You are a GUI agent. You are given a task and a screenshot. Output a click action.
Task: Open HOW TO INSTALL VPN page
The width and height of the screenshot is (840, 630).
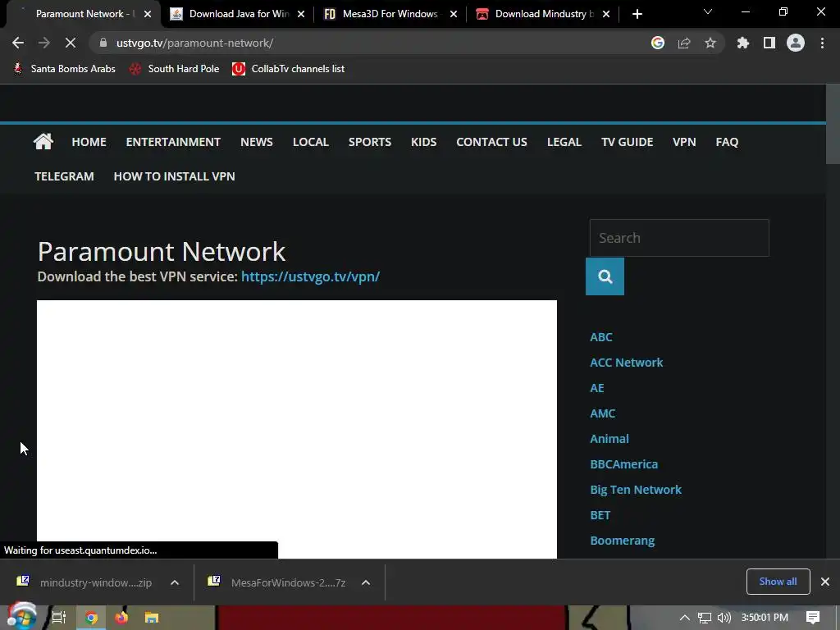174,176
